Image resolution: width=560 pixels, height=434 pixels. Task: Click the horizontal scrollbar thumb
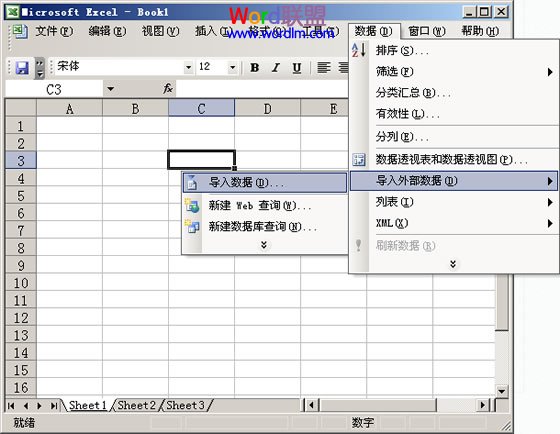pyautogui.click(x=379, y=405)
